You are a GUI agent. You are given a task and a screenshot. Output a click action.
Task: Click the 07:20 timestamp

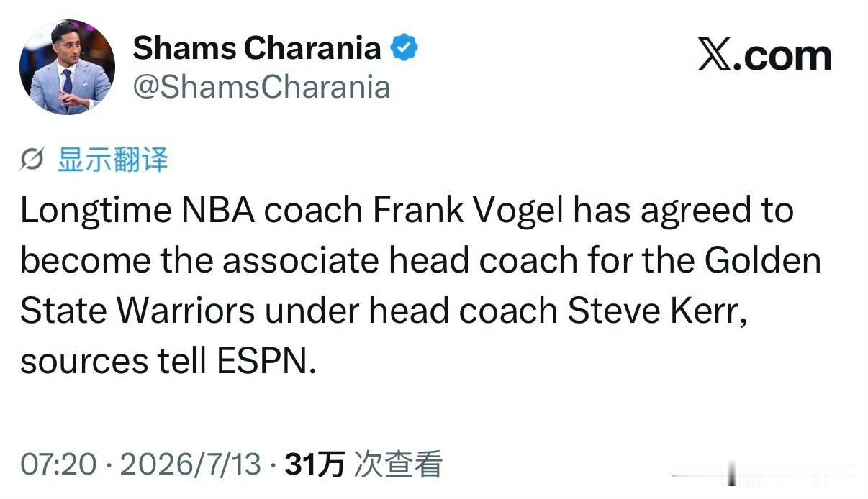coord(58,464)
